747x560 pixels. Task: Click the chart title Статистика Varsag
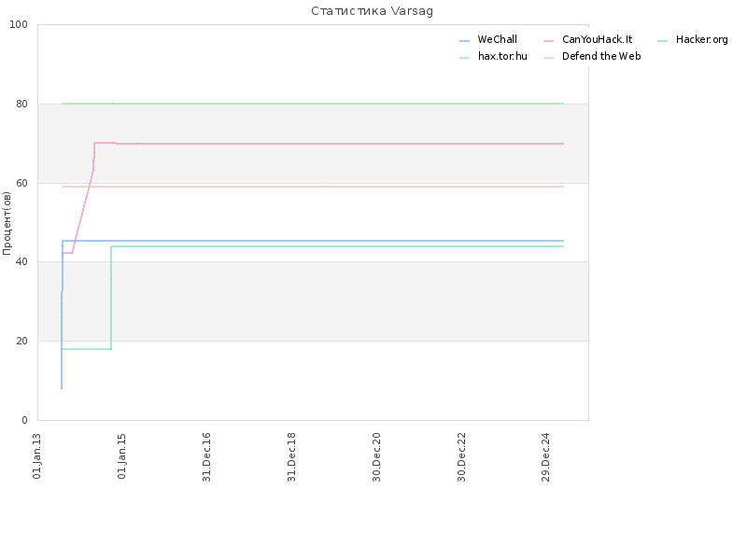[x=372, y=11]
